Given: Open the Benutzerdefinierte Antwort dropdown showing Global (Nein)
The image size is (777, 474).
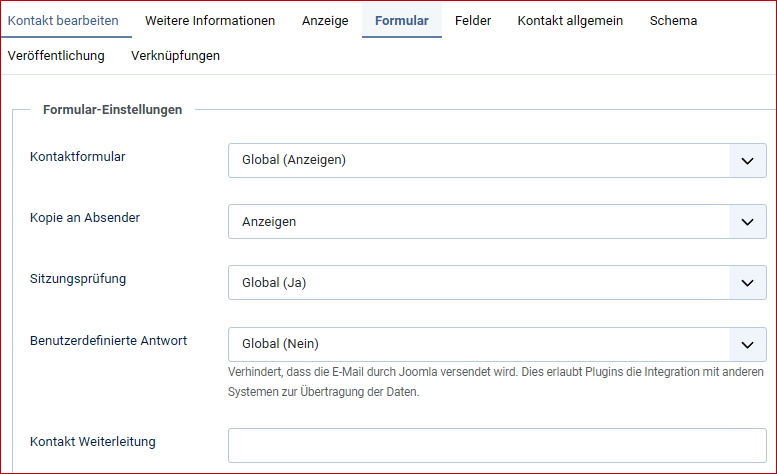Looking at the screenshot, I should point(497,344).
